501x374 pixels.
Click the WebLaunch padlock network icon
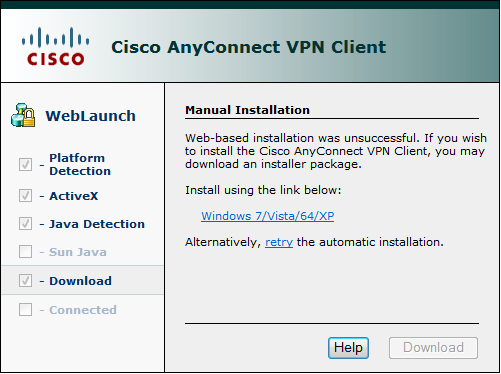[x=23, y=115]
